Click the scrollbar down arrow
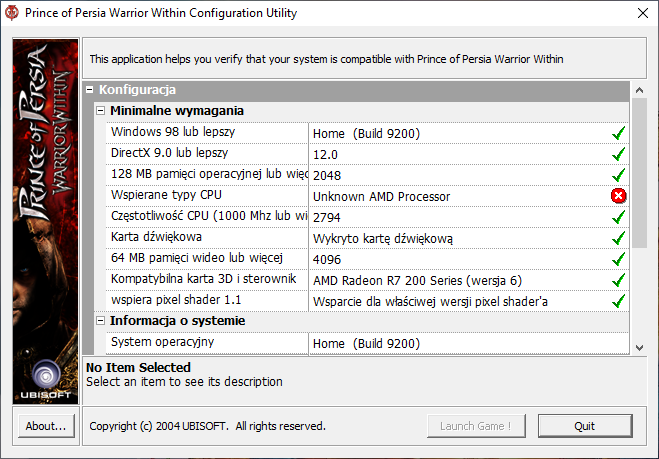The height and width of the screenshot is (459, 659). [x=639, y=348]
